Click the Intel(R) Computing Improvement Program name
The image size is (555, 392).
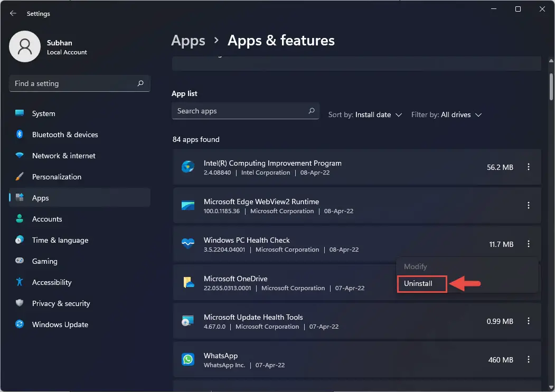[272, 163]
